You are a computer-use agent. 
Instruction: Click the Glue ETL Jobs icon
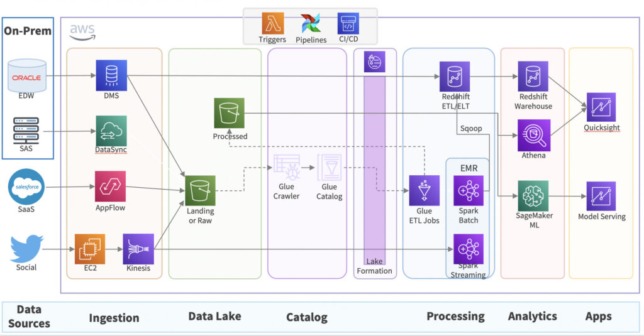point(425,191)
